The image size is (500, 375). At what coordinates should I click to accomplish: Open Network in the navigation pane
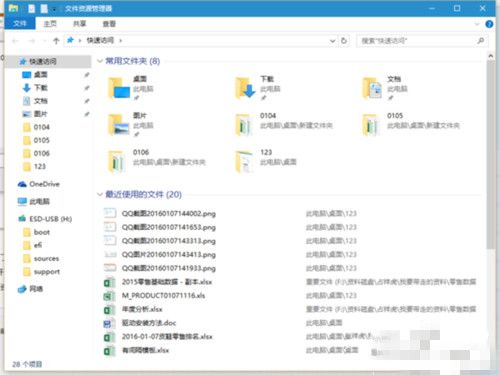click(x=36, y=289)
